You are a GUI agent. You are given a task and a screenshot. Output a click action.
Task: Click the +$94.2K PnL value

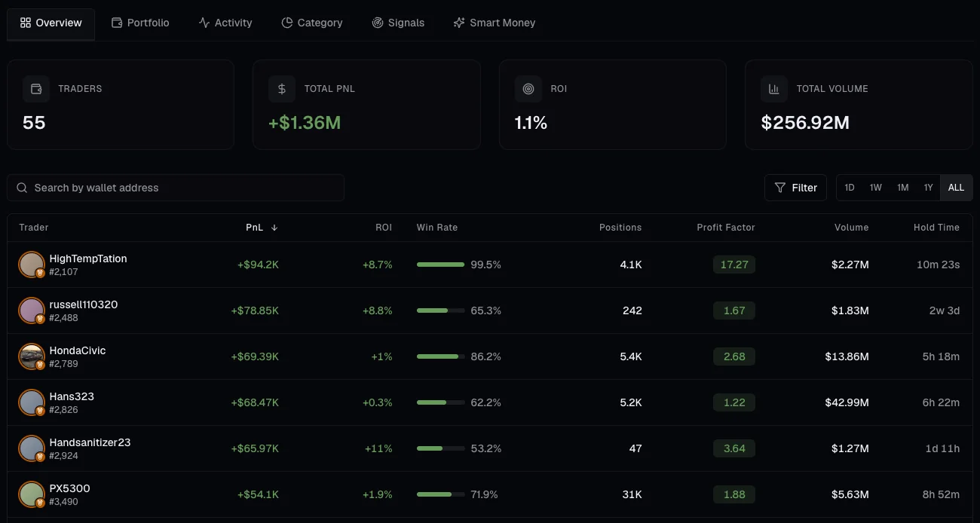[258, 265]
